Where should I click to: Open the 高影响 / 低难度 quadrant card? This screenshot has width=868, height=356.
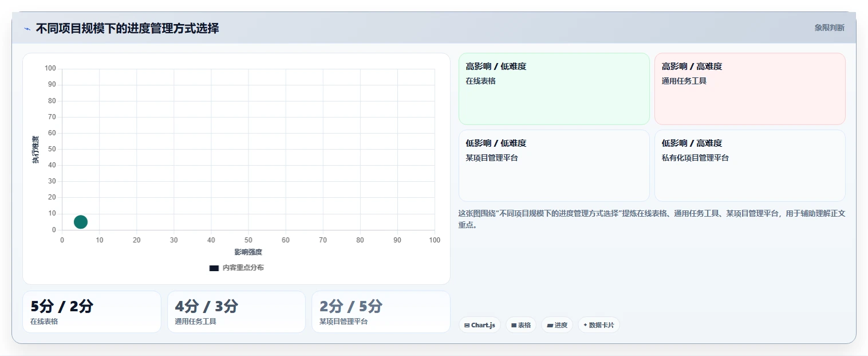pyautogui.click(x=554, y=89)
